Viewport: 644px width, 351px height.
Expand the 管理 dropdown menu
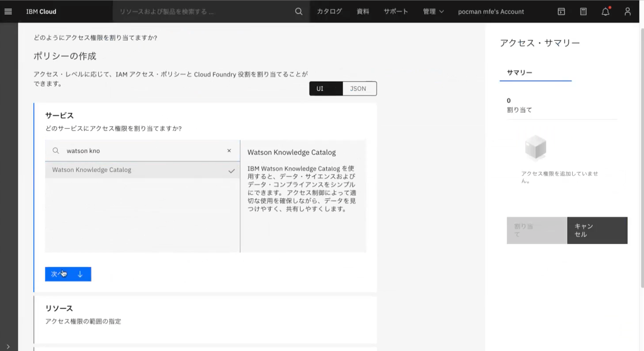pyautogui.click(x=433, y=11)
